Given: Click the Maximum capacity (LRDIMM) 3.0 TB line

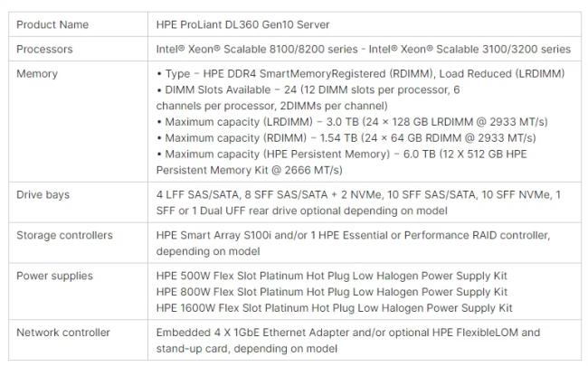Looking at the screenshot, I should (x=352, y=122).
